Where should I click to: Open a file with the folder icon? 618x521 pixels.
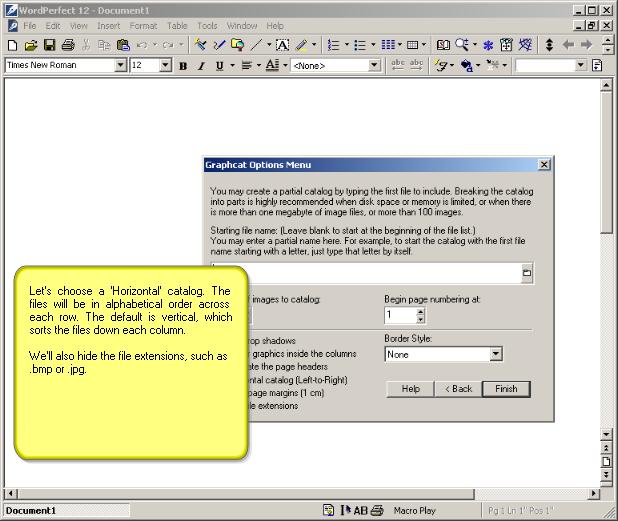pos(31,45)
